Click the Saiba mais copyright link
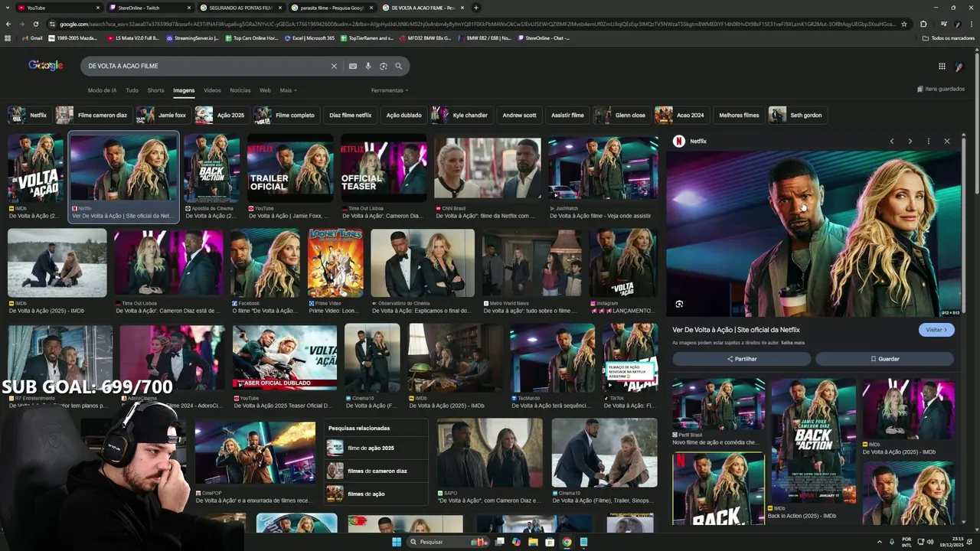980x551 pixels. [x=792, y=343]
